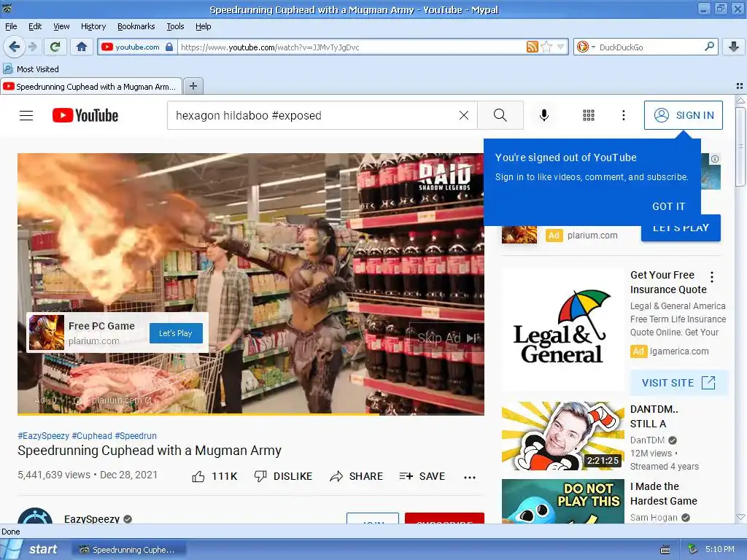Screen dimensions: 747x560
Task: Select the Speedrunning Cuphead browser tab
Action: click(91, 86)
